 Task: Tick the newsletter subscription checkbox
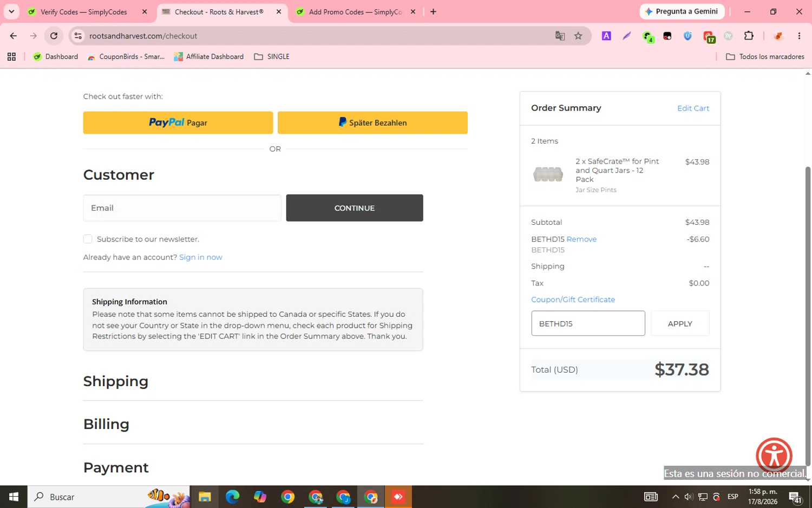pos(88,239)
